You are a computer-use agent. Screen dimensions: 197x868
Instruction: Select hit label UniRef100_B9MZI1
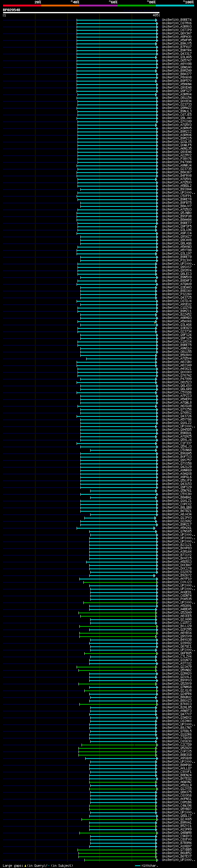177,311
